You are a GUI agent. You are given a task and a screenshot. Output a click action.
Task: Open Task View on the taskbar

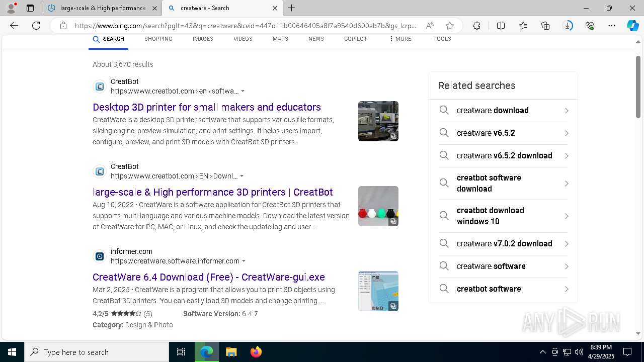point(181,352)
